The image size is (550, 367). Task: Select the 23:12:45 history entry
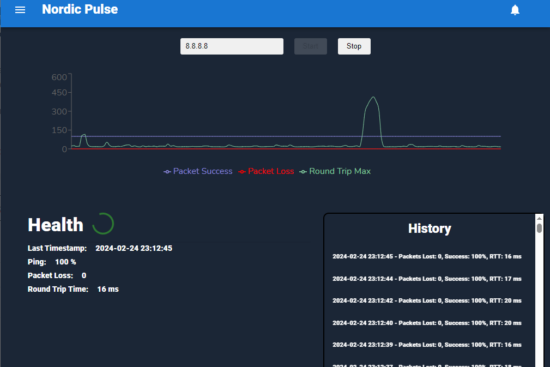[427, 256]
